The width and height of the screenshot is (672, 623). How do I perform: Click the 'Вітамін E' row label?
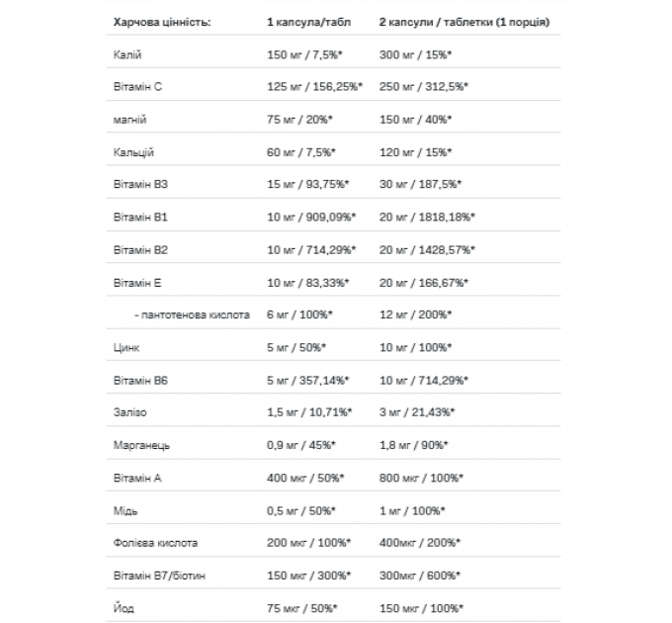point(137,283)
